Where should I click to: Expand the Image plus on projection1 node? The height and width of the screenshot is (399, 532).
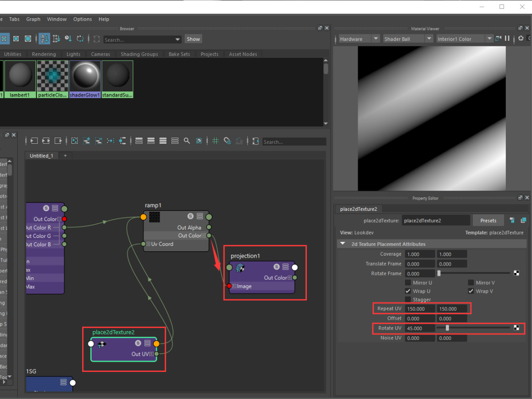(x=234, y=286)
